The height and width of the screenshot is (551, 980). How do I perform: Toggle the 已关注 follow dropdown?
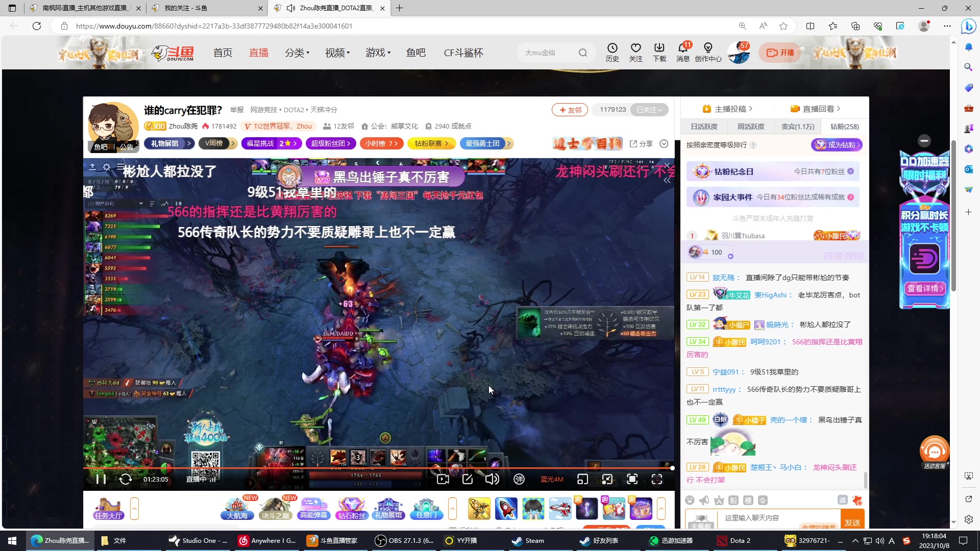(x=649, y=110)
